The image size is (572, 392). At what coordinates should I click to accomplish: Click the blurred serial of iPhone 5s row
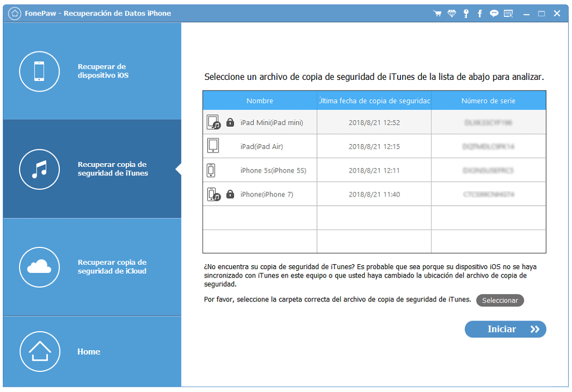click(x=488, y=171)
